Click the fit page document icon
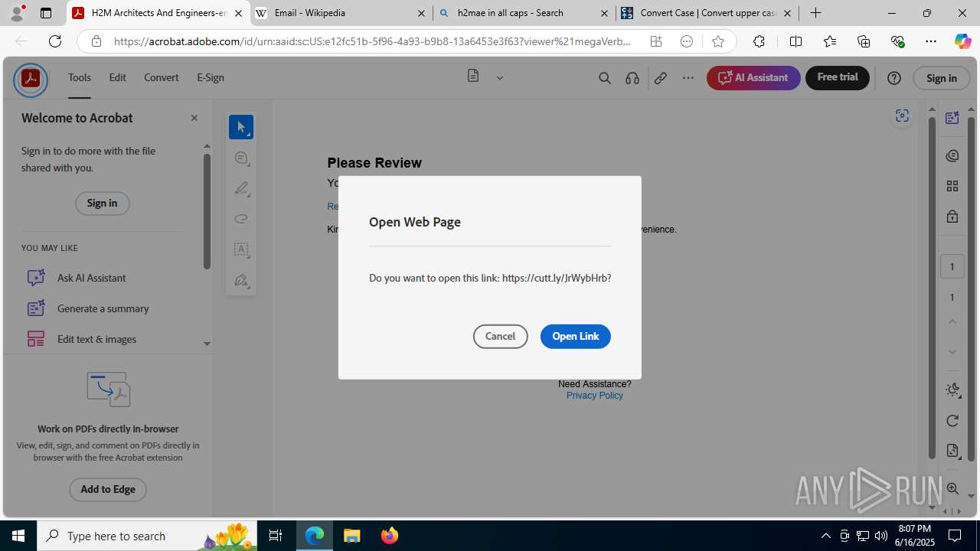Image resolution: width=980 pixels, height=551 pixels. tap(952, 451)
